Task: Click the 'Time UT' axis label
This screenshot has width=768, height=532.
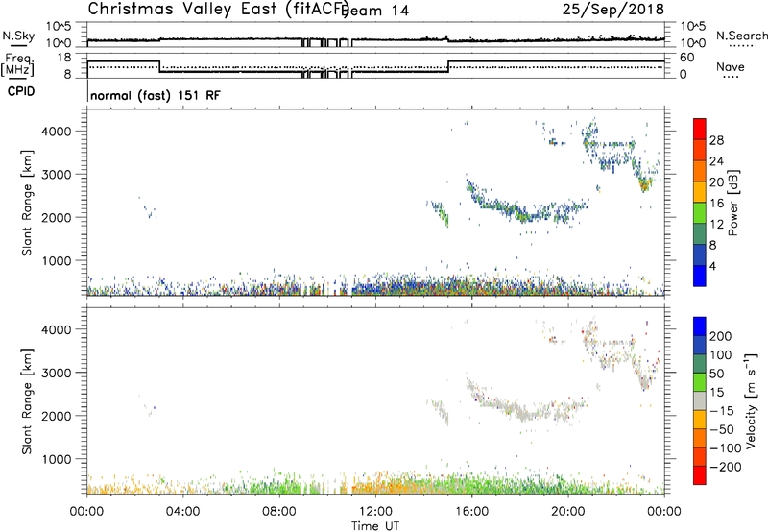Action: [375, 526]
